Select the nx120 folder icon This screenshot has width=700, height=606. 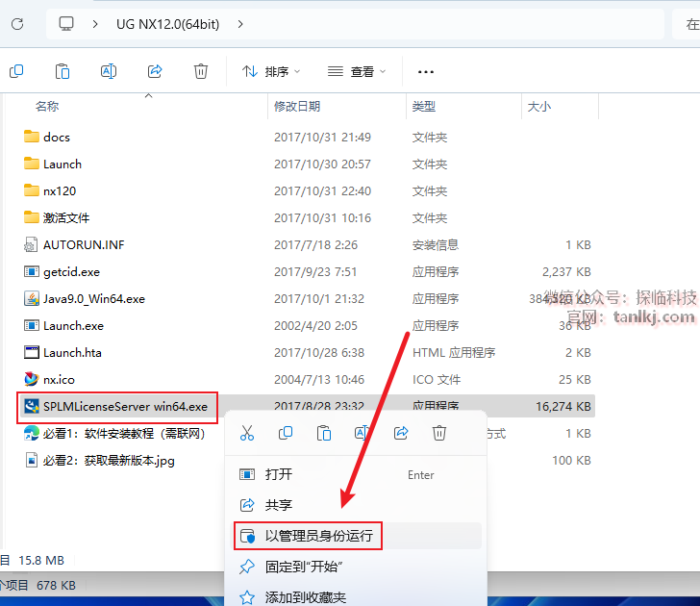click(x=31, y=190)
